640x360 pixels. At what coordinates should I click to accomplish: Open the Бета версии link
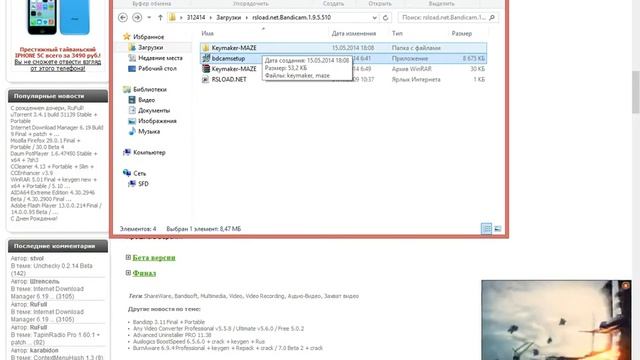(x=154, y=258)
